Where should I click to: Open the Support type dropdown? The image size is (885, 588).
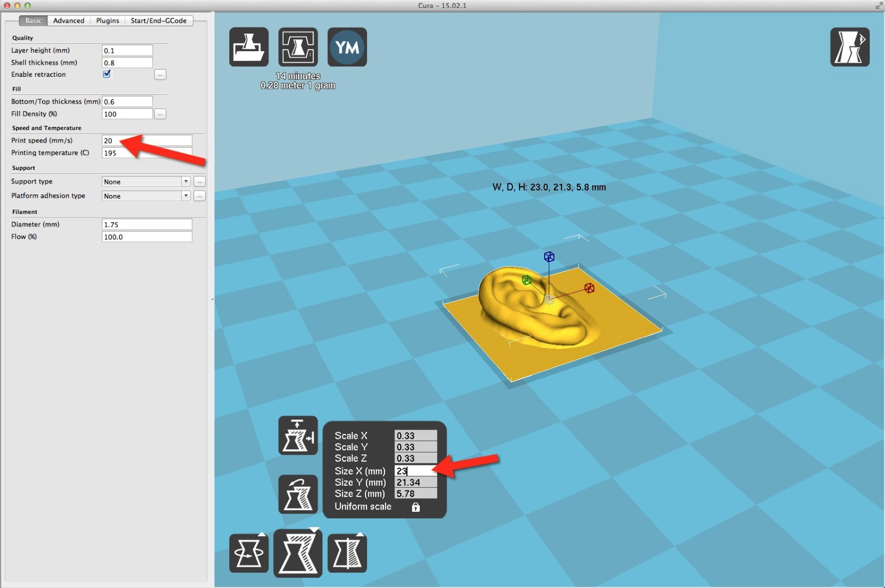(146, 182)
